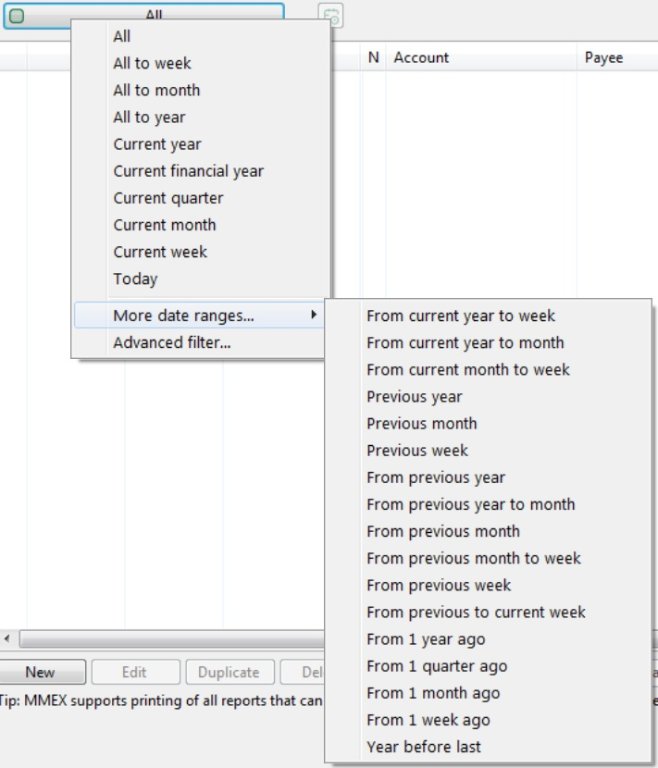
Task: Select 'Previous week' in submenu
Action: pyautogui.click(x=488, y=451)
